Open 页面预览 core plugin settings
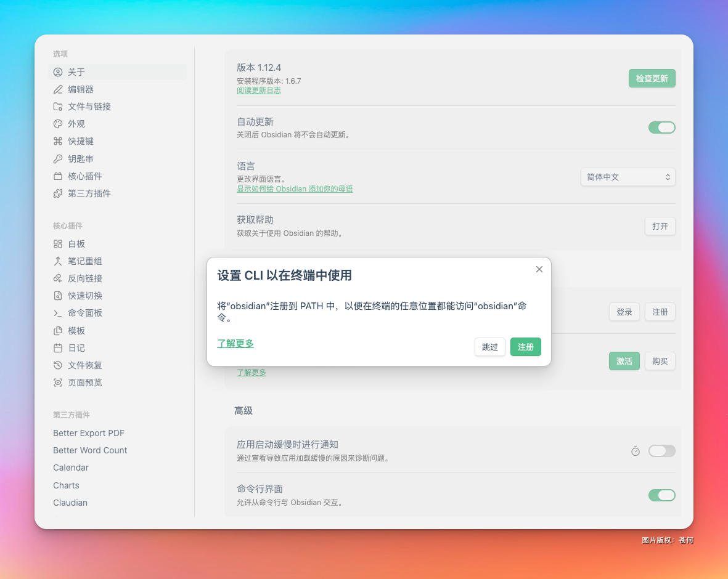This screenshot has height=579, width=728. click(85, 383)
